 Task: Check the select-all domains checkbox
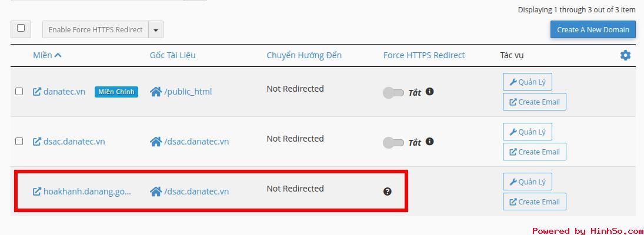(x=21, y=28)
